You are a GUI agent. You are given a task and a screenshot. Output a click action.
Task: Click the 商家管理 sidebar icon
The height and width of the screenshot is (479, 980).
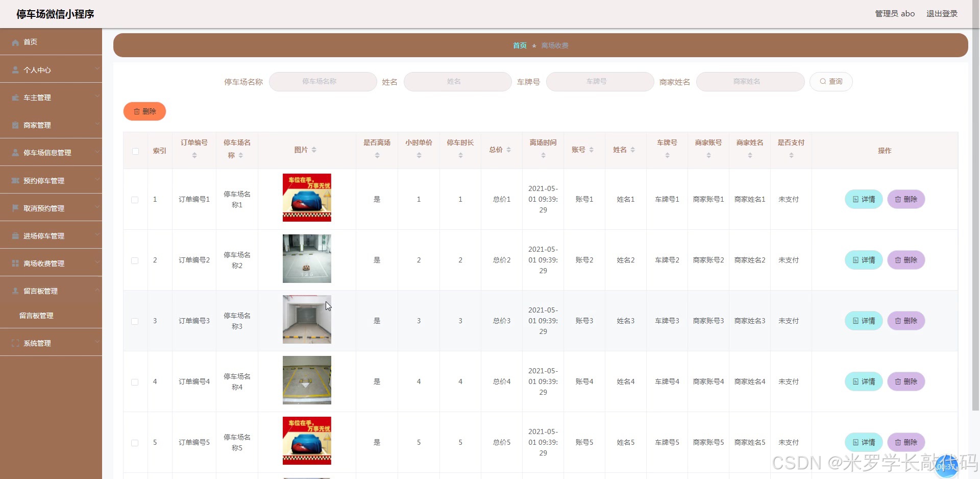coord(15,125)
